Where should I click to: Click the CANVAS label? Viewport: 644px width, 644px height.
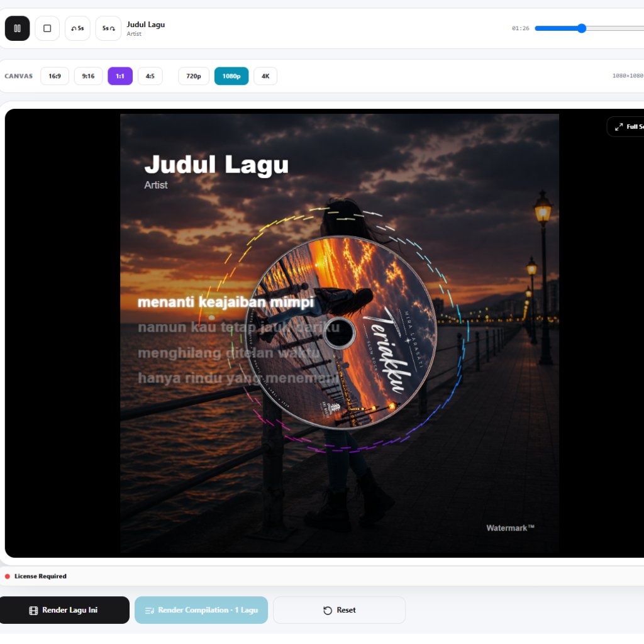(18, 76)
